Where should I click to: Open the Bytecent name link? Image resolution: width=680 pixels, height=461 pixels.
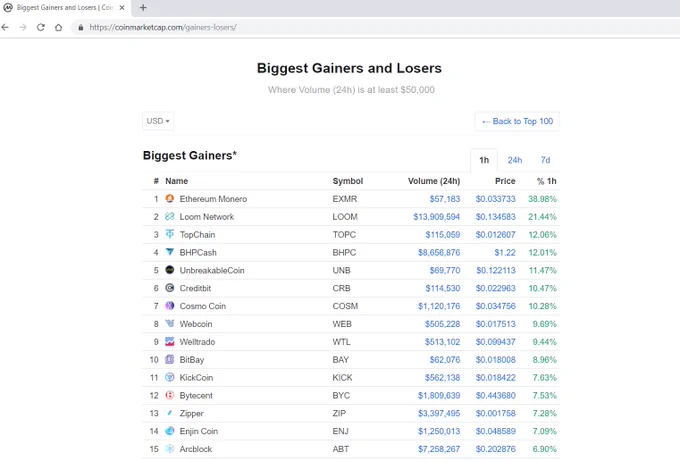196,396
